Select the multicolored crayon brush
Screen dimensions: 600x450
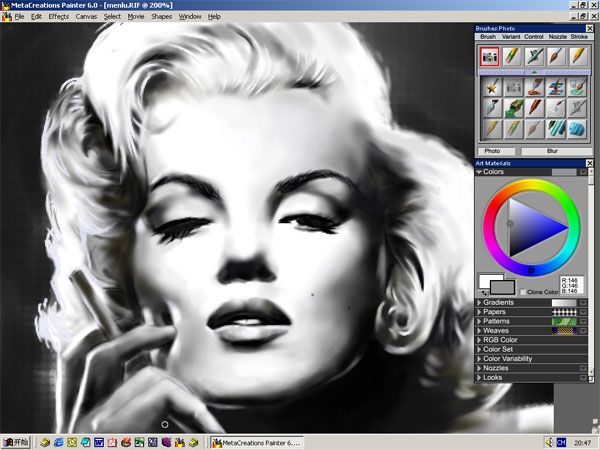(512, 57)
